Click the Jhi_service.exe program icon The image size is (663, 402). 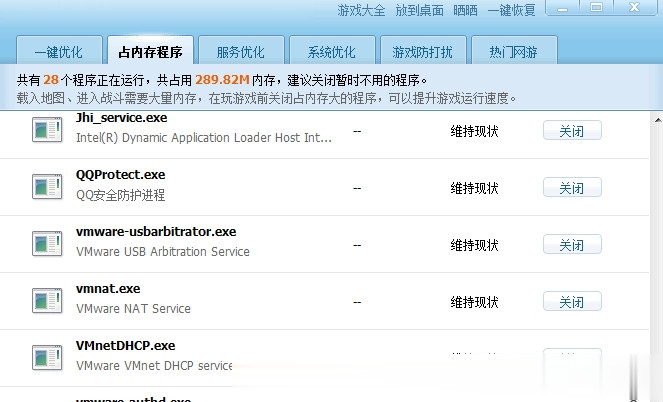point(47,129)
